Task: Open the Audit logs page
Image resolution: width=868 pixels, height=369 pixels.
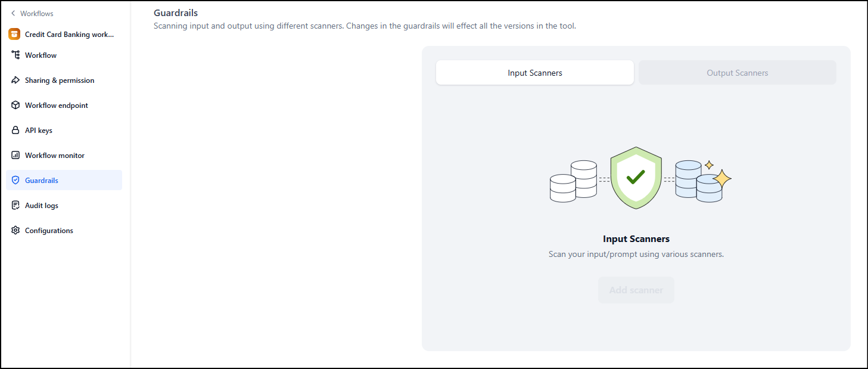Action: click(x=42, y=206)
